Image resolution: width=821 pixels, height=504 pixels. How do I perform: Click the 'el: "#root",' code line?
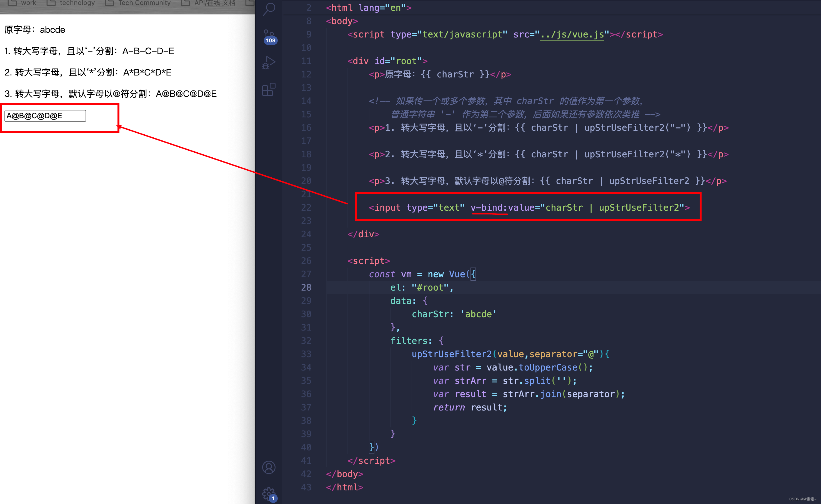pos(422,288)
